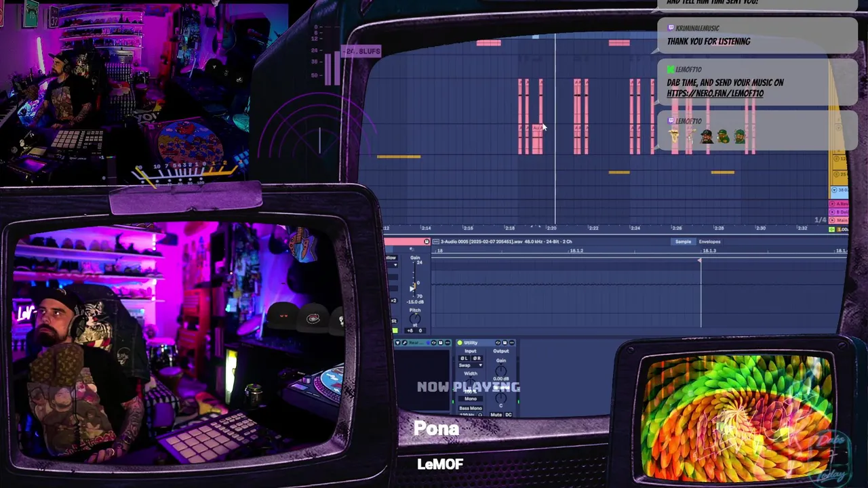868x488 pixels.
Task: Click the Utility output Gain knob
Action: tap(501, 371)
